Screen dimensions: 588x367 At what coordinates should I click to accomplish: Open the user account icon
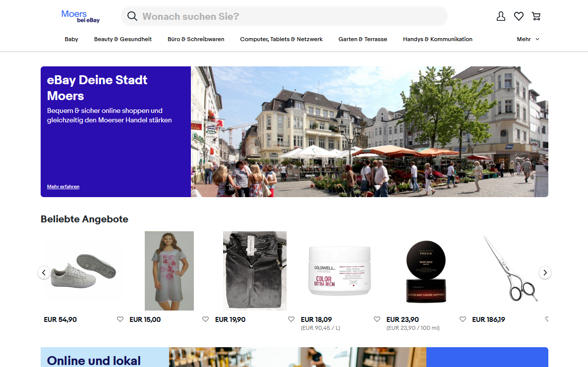pos(501,16)
